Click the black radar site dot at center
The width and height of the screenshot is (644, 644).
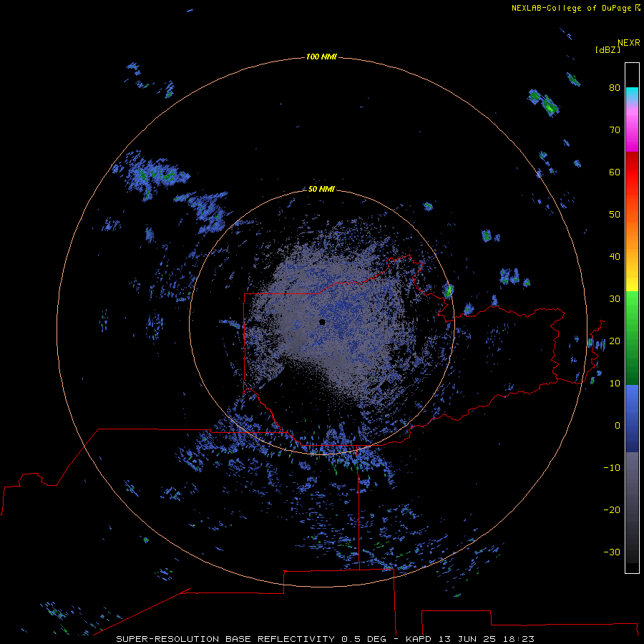322,322
